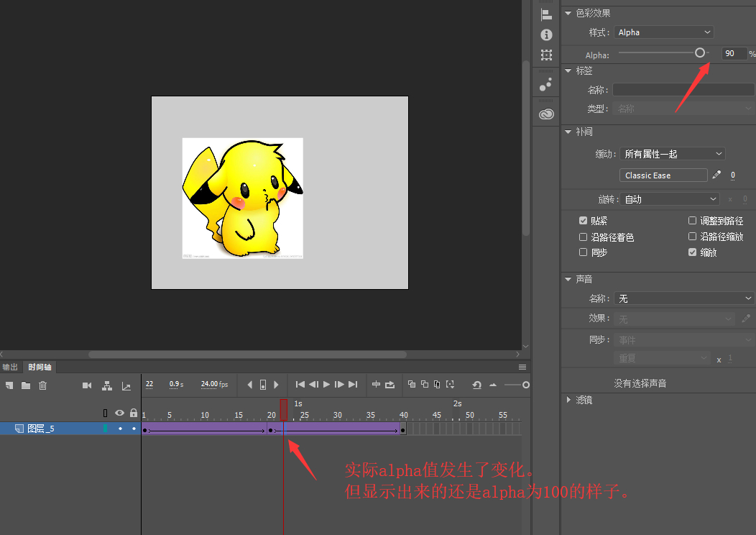Uncheck the 贴紧 checkbox
This screenshot has height=535, width=756.
pyautogui.click(x=583, y=221)
